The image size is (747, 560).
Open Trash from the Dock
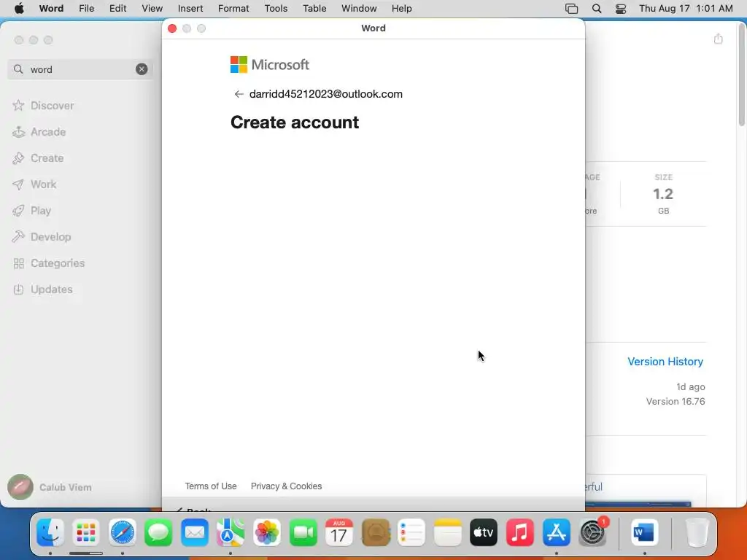pyautogui.click(x=697, y=532)
